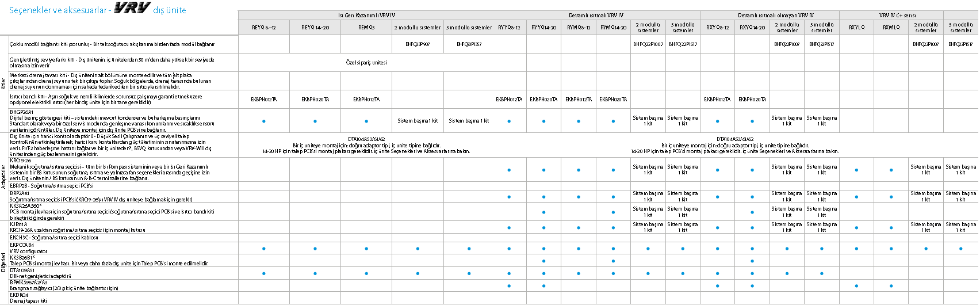Click the EKBPH012TA cell under REMQ5
980x305 pixels.
(x=366, y=100)
